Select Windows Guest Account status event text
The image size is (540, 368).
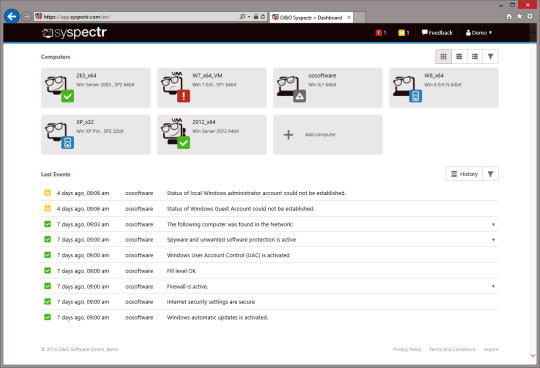tap(241, 209)
